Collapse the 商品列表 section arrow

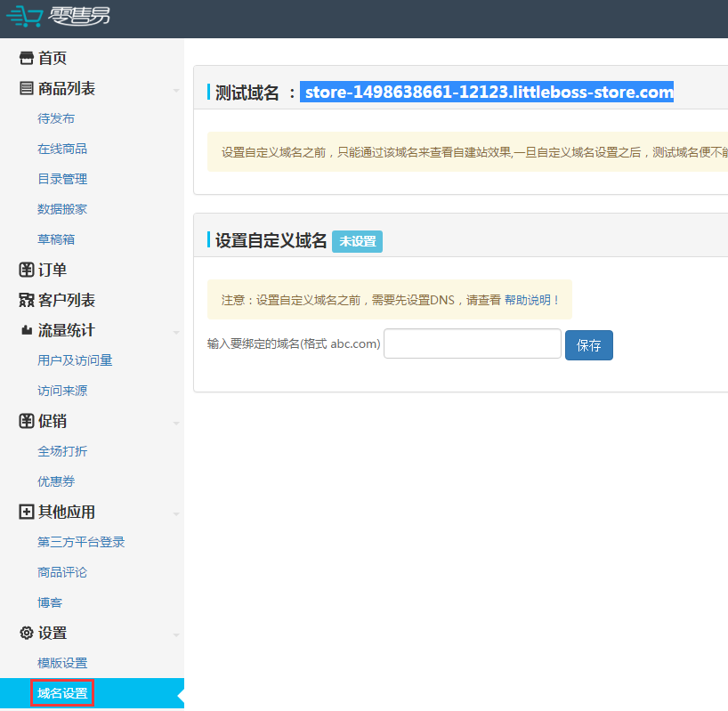click(x=176, y=90)
